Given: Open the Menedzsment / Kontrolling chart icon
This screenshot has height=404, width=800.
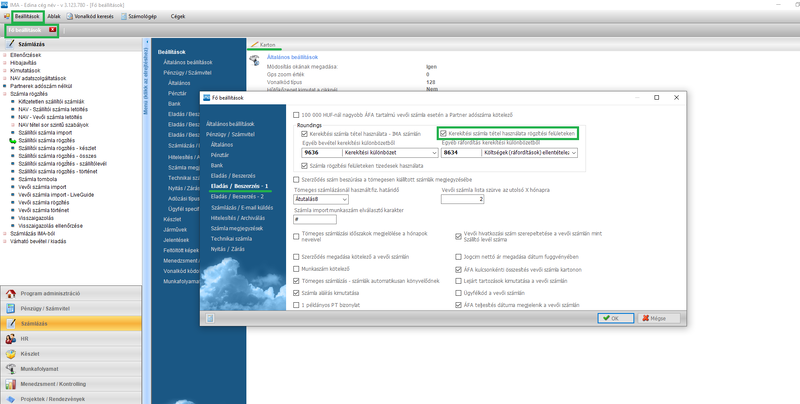Looking at the screenshot, I should [11, 382].
